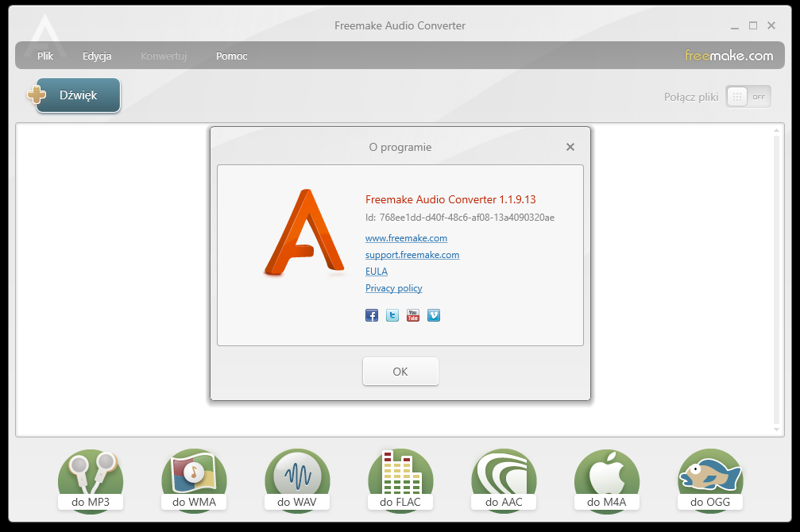Viewport: 800px width, 532px height.
Task: Choose the do FLAC equalizer icon
Action: point(400,480)
